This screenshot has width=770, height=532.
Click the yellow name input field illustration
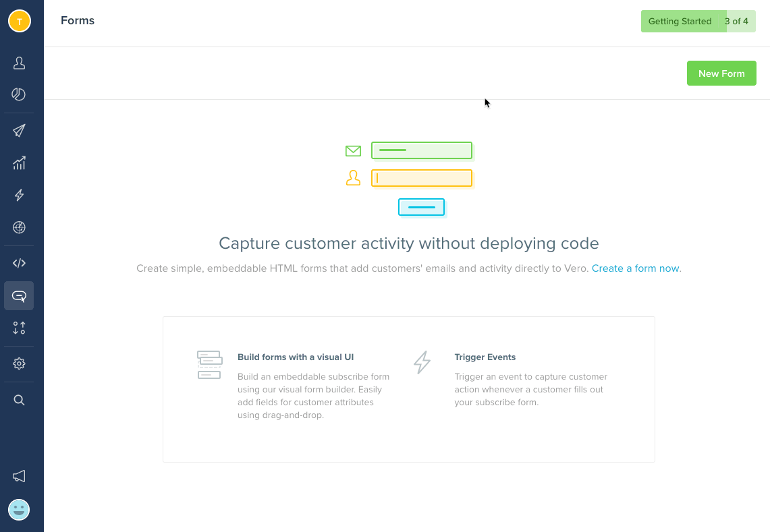[422, 178]
